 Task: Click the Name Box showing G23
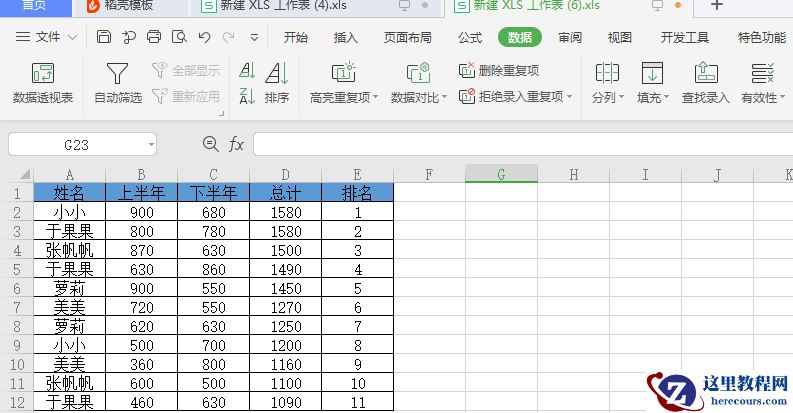point(76,145)
